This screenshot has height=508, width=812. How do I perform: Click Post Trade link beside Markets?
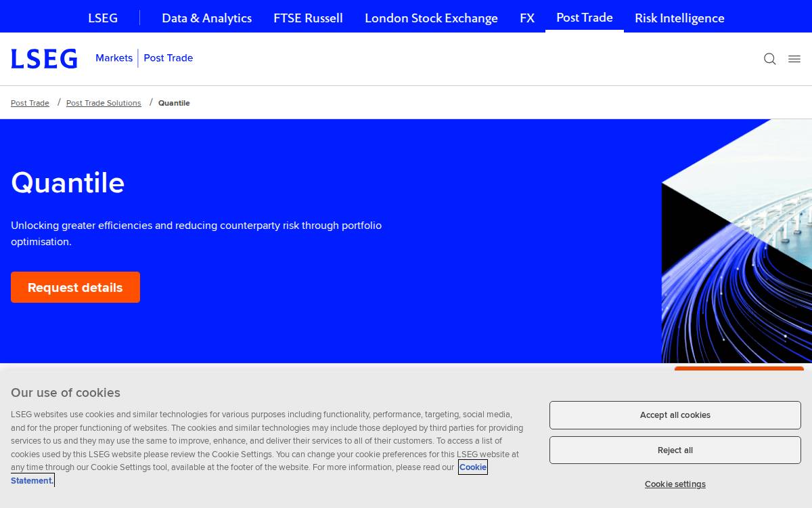168,58
